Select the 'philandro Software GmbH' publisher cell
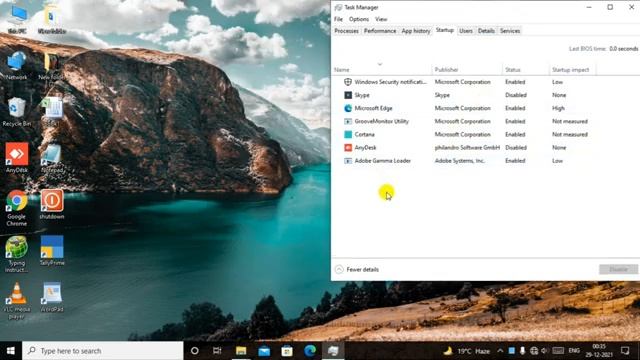This screenshot has height=360, width=640. (x=467, y=147)
